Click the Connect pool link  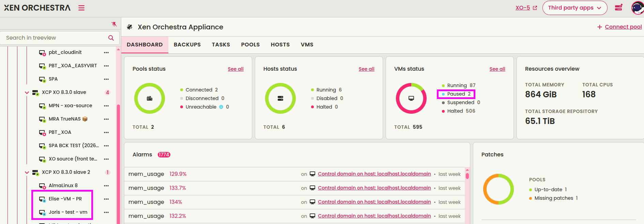[619, 27]
